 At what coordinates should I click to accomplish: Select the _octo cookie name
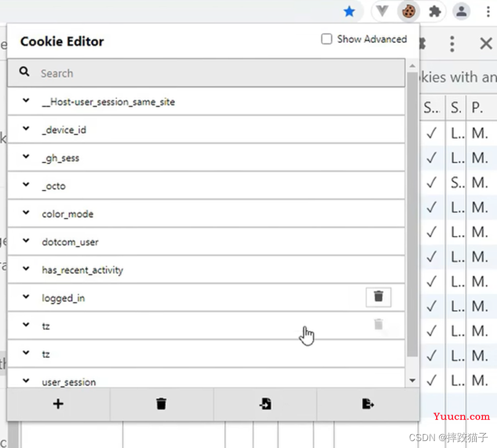54,186
